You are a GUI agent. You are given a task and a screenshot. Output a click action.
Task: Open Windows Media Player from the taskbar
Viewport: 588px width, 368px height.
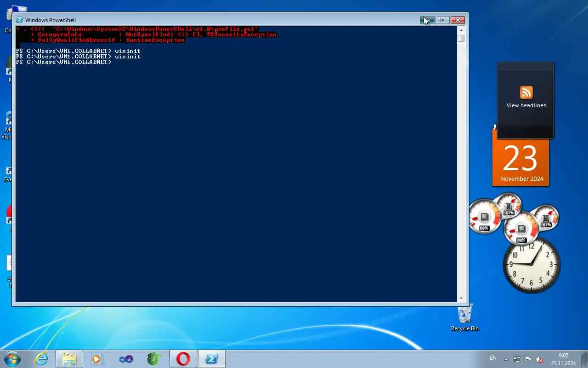tap(97, 359)
